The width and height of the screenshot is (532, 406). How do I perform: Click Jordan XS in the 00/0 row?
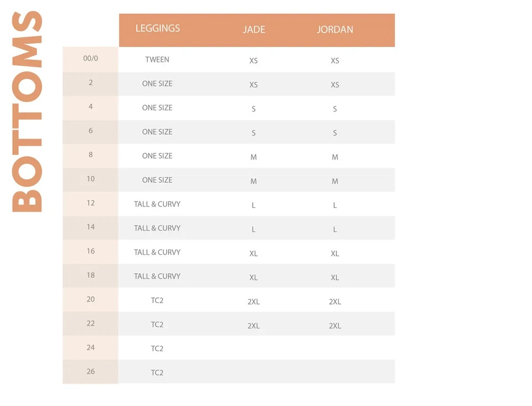pyautogui.click(x=335, y=60)
